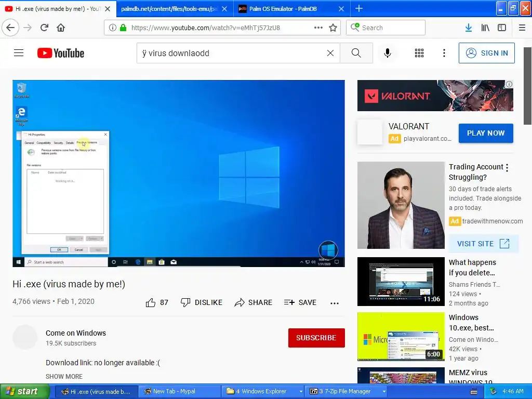The width and height of the screenshot is (532, 399).
Task: Open page actions three-dot menu in address bar
Action: (x=318, y=28)
